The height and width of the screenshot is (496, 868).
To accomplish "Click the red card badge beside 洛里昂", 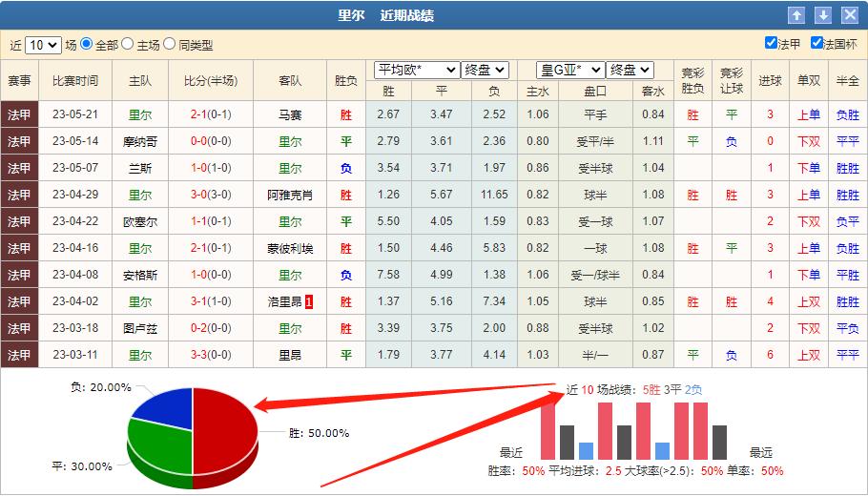I will pos(309,301).
